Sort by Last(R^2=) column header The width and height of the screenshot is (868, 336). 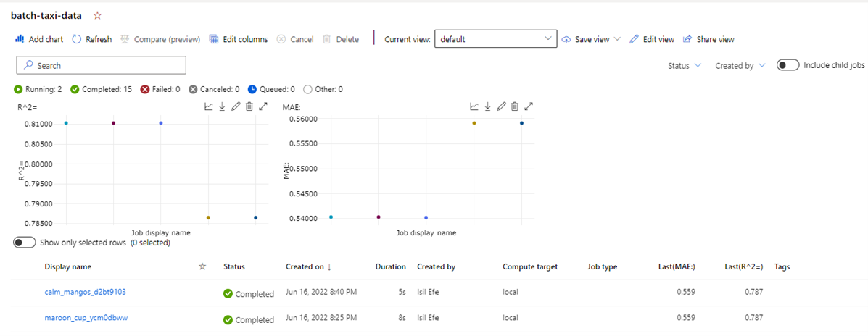744,266
